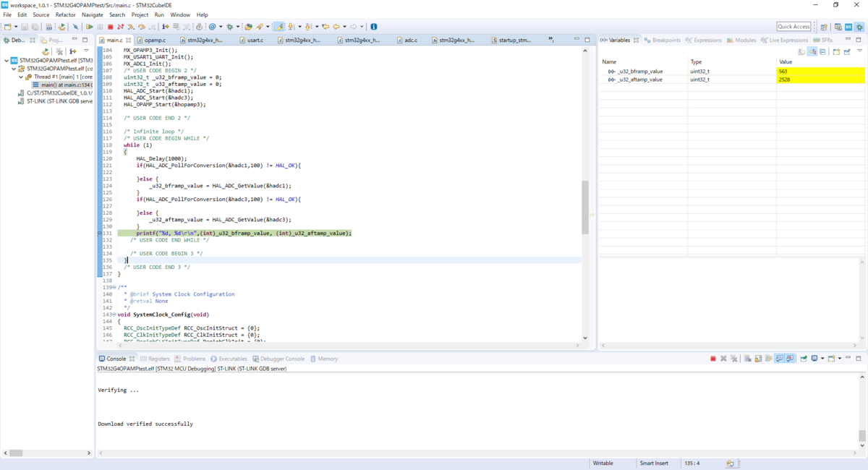Click the Display Selected Console icon

(x=814, y=359)
